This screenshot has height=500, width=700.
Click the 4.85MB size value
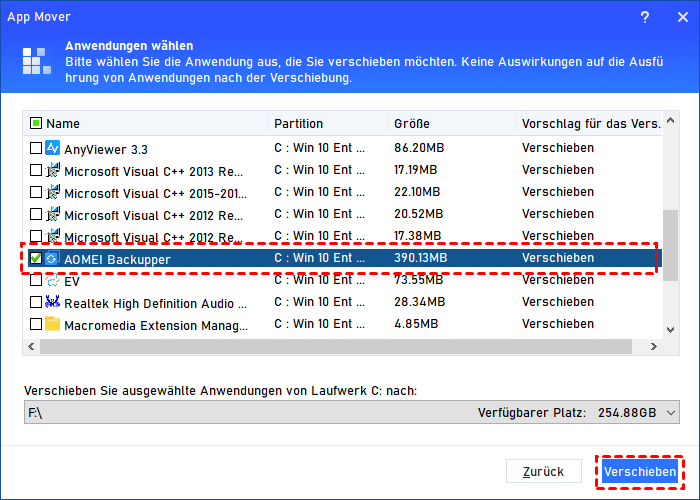(x=416, y=324)
